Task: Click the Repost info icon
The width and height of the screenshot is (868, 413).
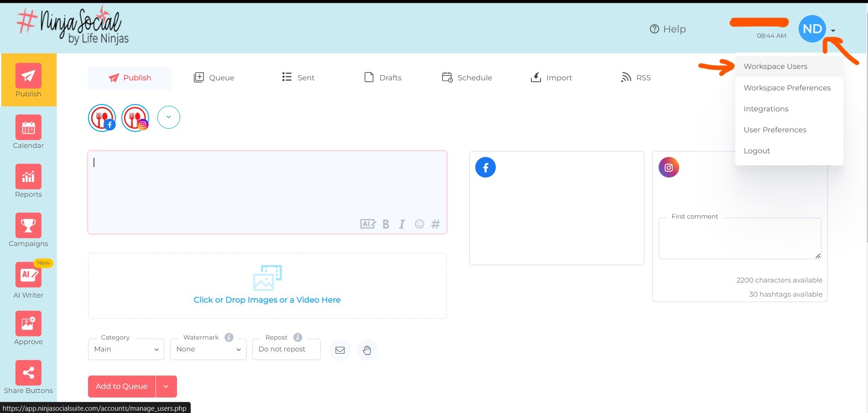Action: (x=298, y=337)
